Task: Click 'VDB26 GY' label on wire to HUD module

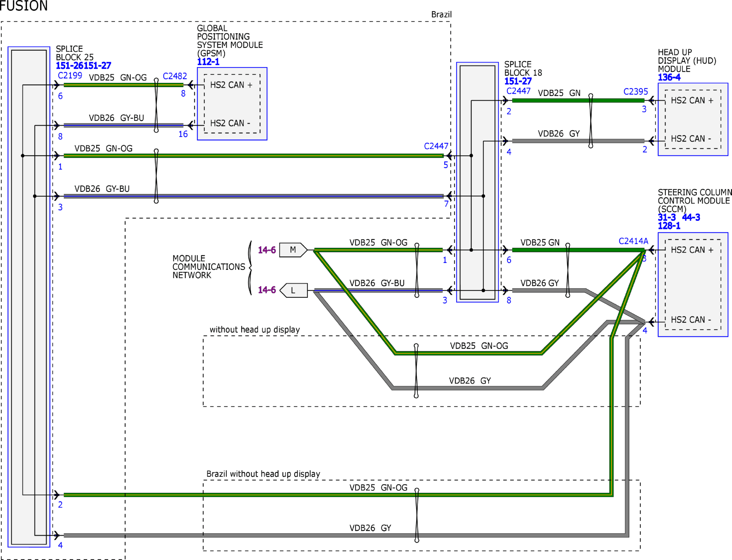Action: click(559, 134)
